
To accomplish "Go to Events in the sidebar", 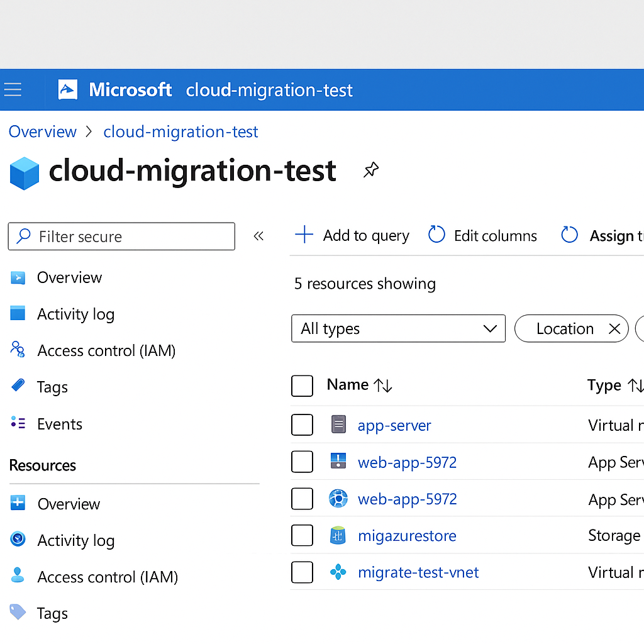I will 59,424.
